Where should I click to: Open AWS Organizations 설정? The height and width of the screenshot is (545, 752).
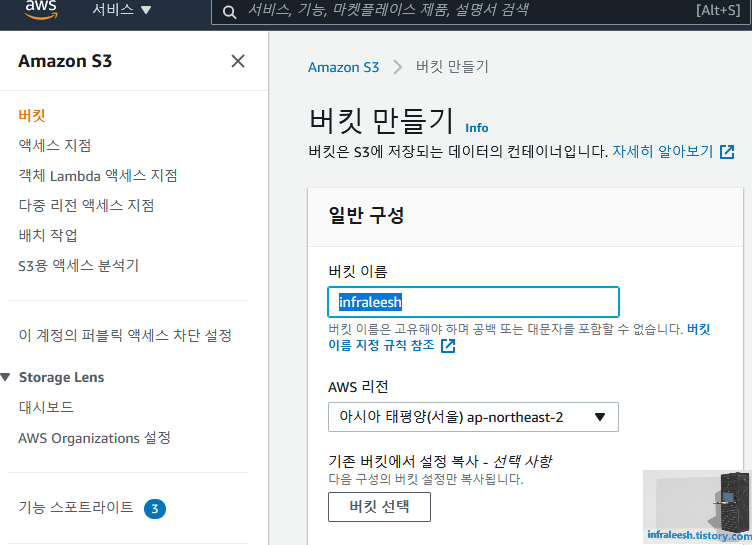click(94, 438)
